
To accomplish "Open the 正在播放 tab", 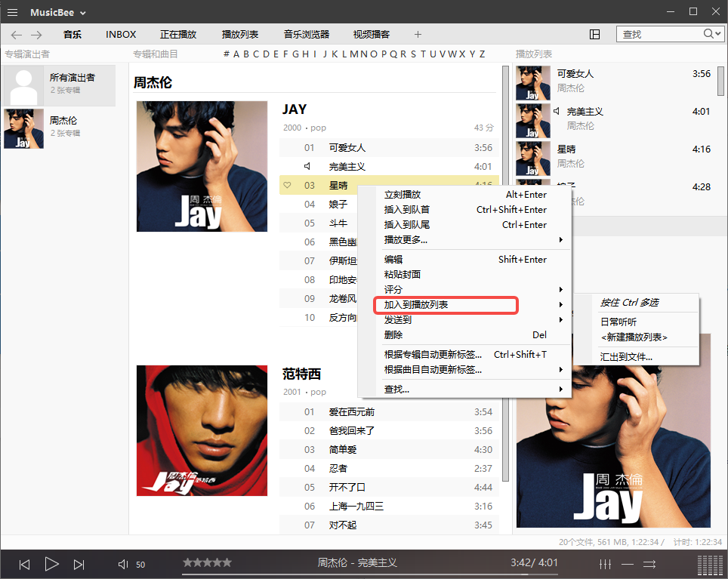I will click(178, 34).
